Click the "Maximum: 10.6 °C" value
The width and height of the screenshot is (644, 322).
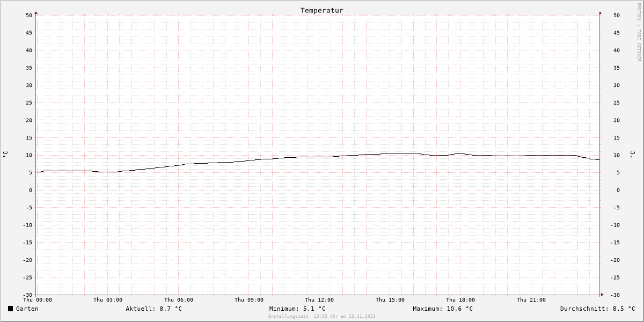443,309
